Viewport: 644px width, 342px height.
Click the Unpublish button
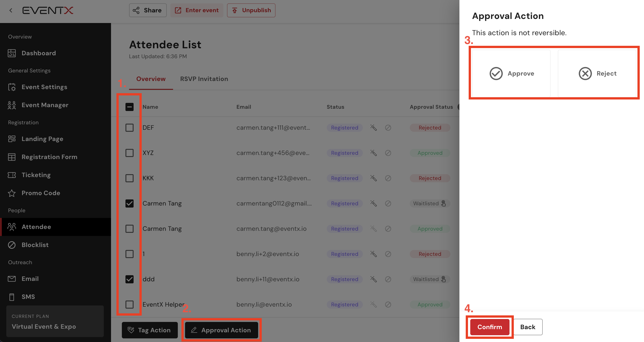click(x=251, y=10)
